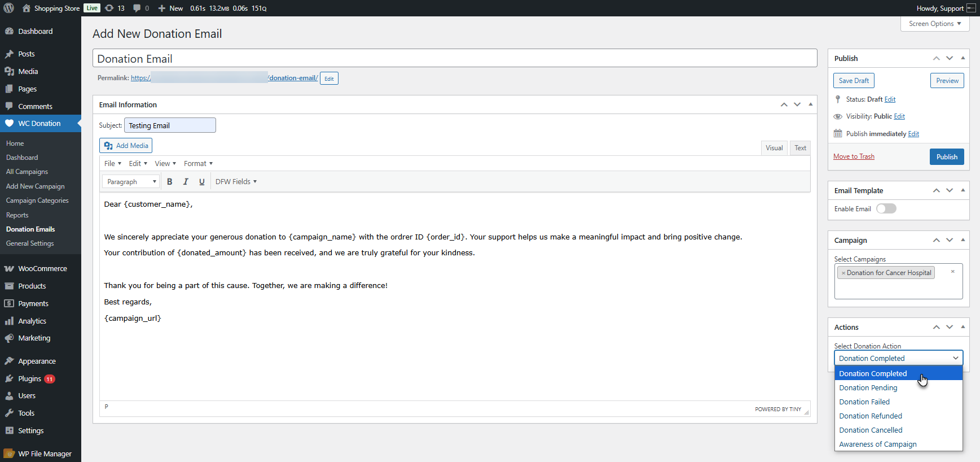Switch to the Text editor tab
980x462 pixels.
point(800,148)
